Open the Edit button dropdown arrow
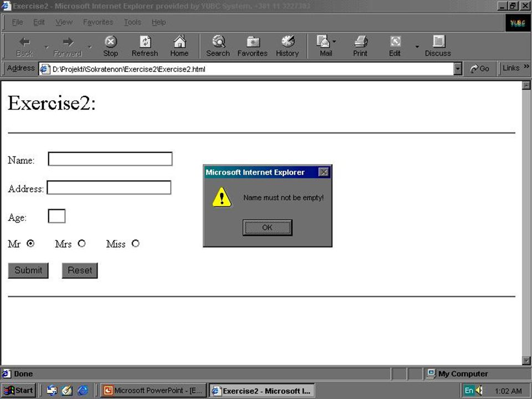Image resolution: width=532 pixels, height=399 pixels. [x=417, y=47]
